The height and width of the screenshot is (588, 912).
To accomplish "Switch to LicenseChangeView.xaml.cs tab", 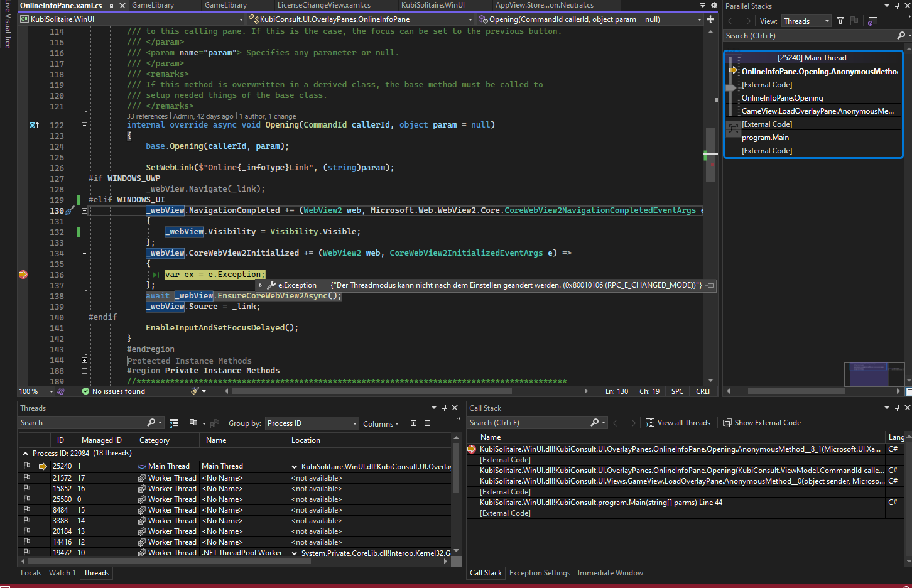I will click(324, 5).
